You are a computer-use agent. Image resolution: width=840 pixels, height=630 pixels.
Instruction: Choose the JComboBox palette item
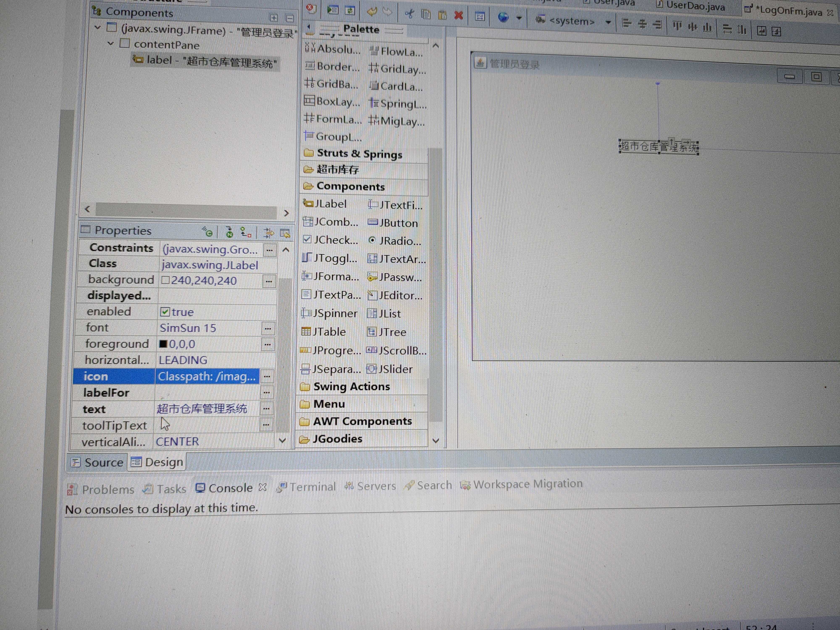pyautogui.click(x=330, y=222)
